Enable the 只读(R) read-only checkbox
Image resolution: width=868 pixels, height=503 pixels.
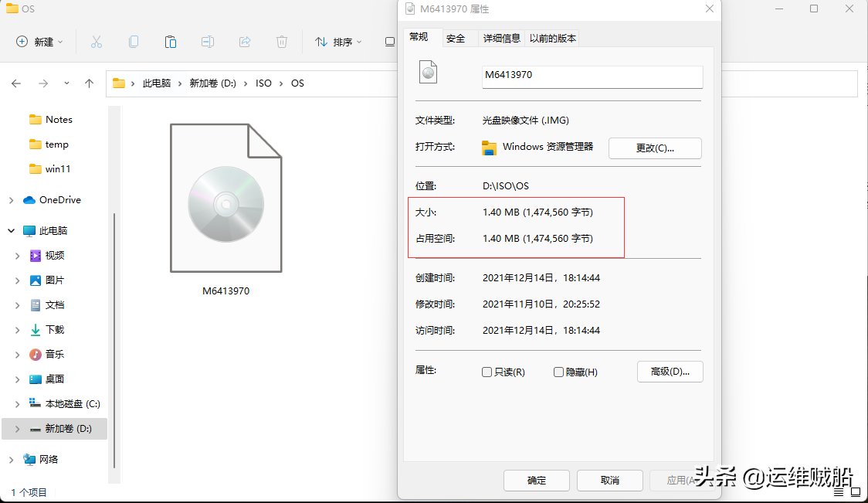tap(487, 372)
